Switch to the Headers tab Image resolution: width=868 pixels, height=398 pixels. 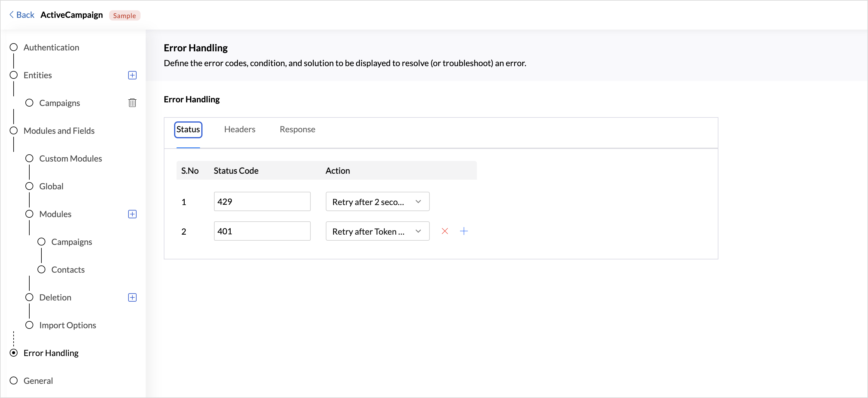click(239, 129)
